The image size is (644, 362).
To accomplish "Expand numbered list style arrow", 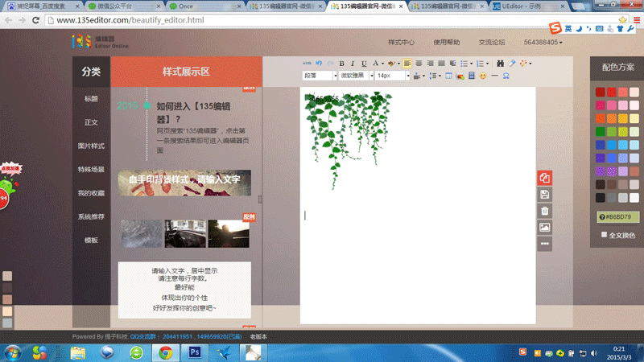I will tap(487, 64).
